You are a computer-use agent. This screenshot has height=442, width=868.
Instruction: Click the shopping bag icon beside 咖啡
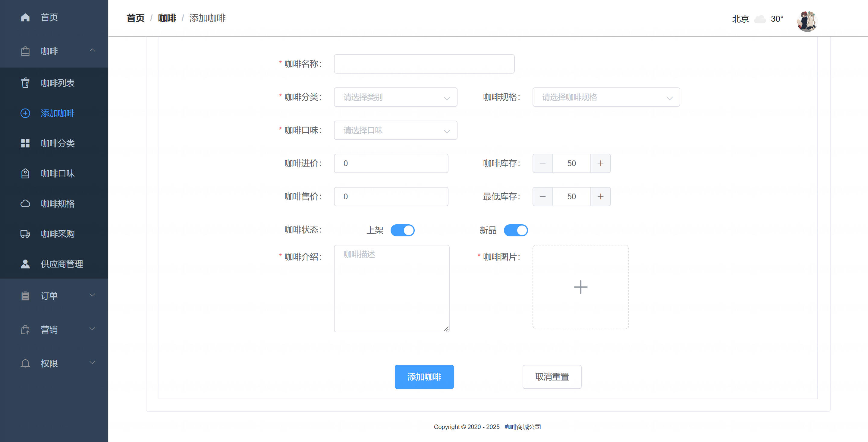(x=25, y=51)
